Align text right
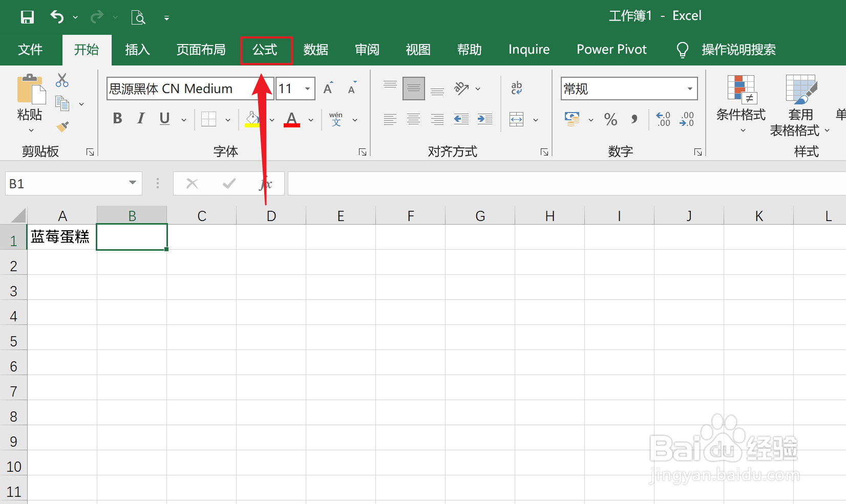The image size is (846, 504). pyautogui.click(x=437, y=119)
